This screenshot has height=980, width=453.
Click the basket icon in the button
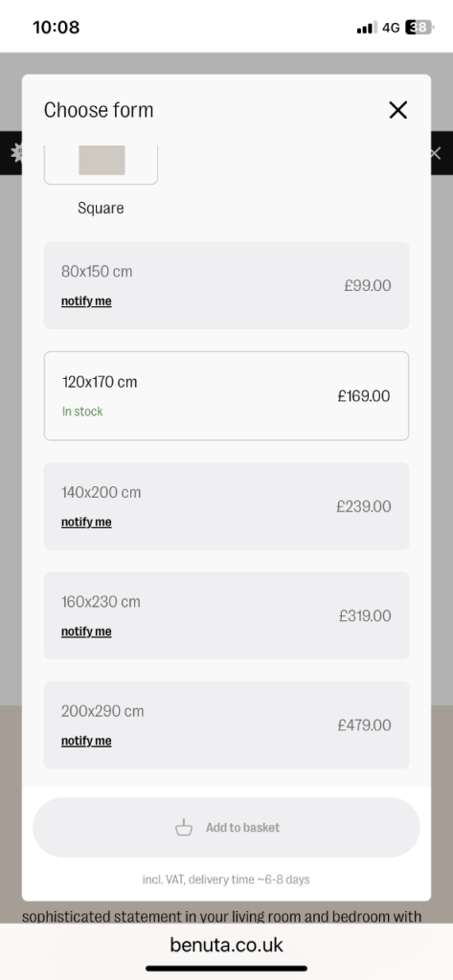[183, 828]
